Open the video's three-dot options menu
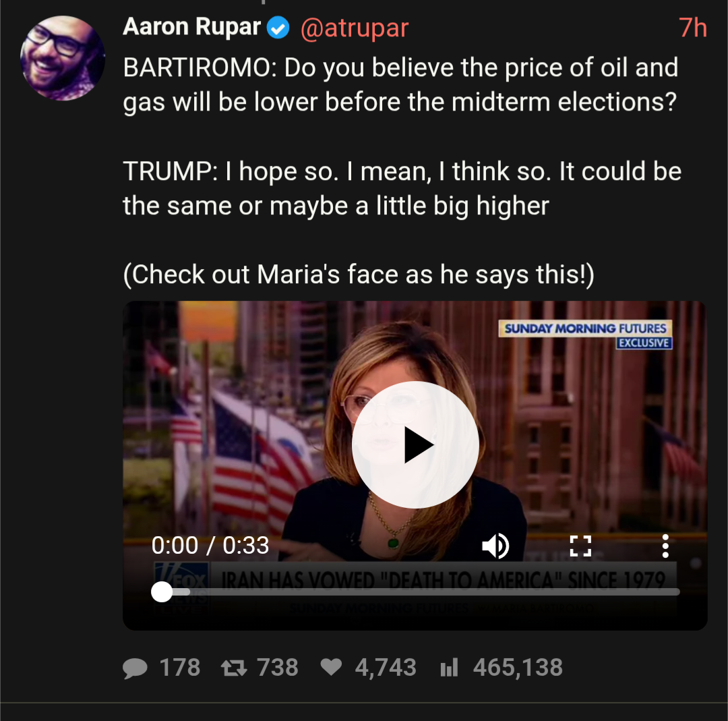Viewport: 728px width, 721px height. point(665,546)
